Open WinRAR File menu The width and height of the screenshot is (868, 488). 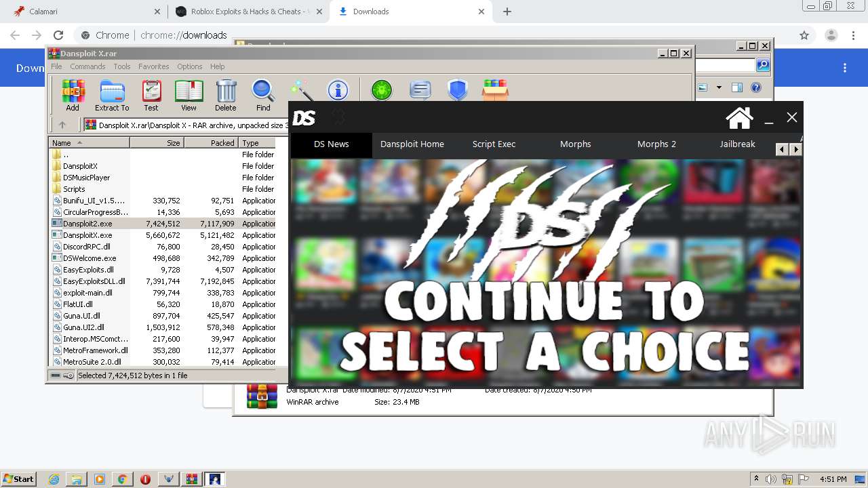pos(56,66)
